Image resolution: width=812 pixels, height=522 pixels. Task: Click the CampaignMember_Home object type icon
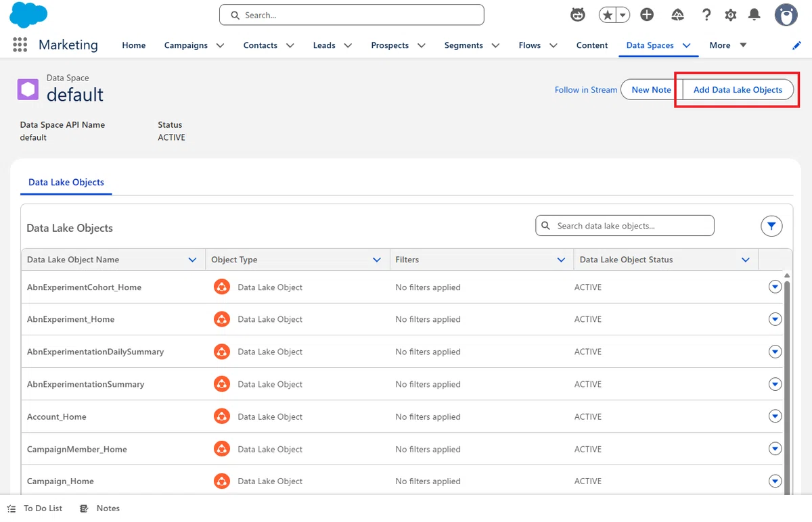pos(221,449)
